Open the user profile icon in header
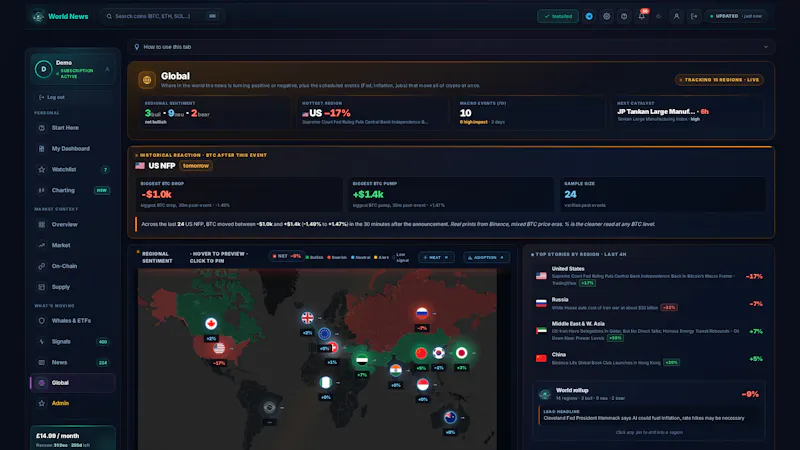 (x=677, y=16)
